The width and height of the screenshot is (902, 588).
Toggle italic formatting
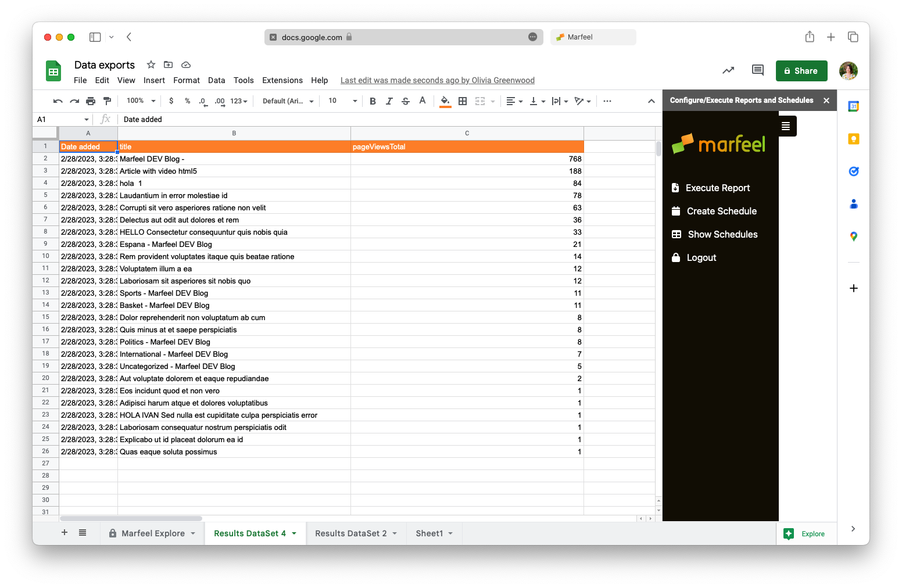[389, 101]
